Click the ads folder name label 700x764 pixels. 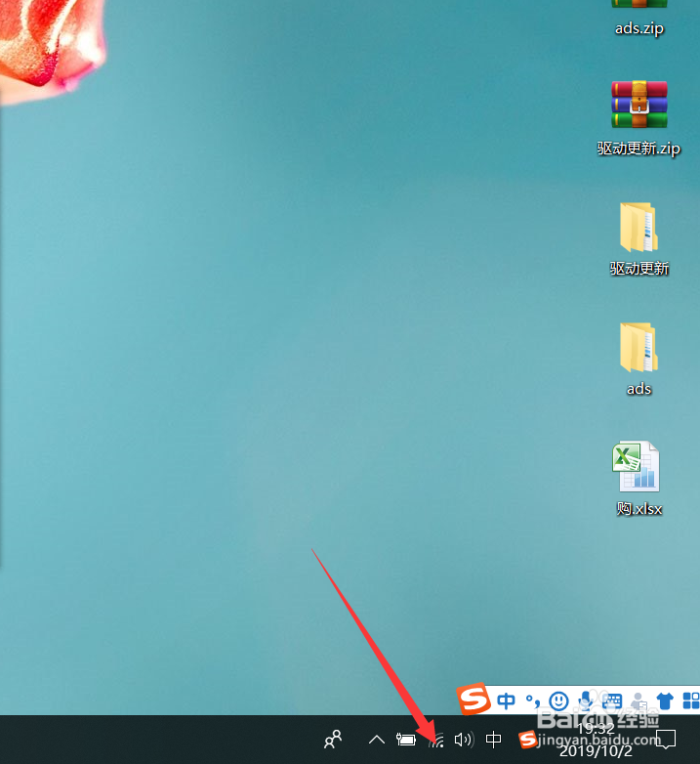coord(639,389)
